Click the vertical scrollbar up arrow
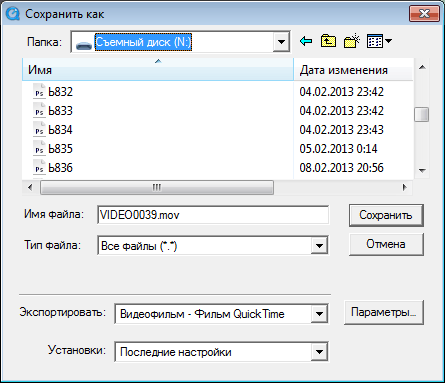 (422, 67)
